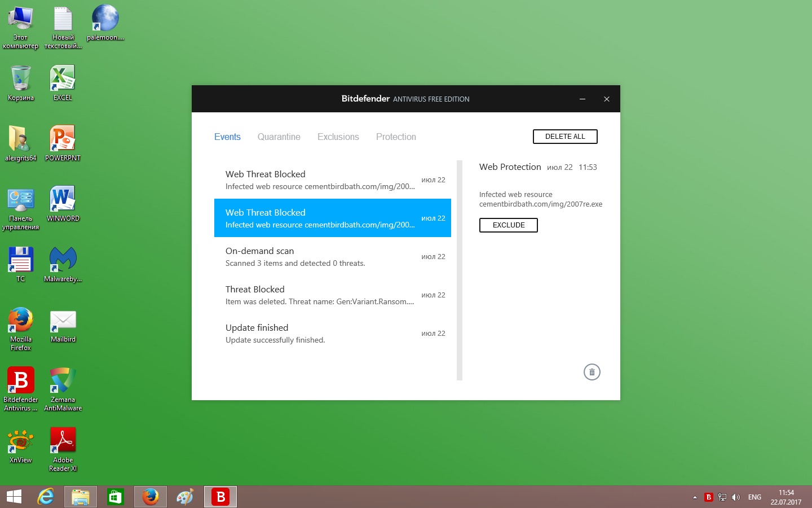The height and width of the screenshot is (508, 812).
Task: Select the Update finished event
Action: (333, 333)
